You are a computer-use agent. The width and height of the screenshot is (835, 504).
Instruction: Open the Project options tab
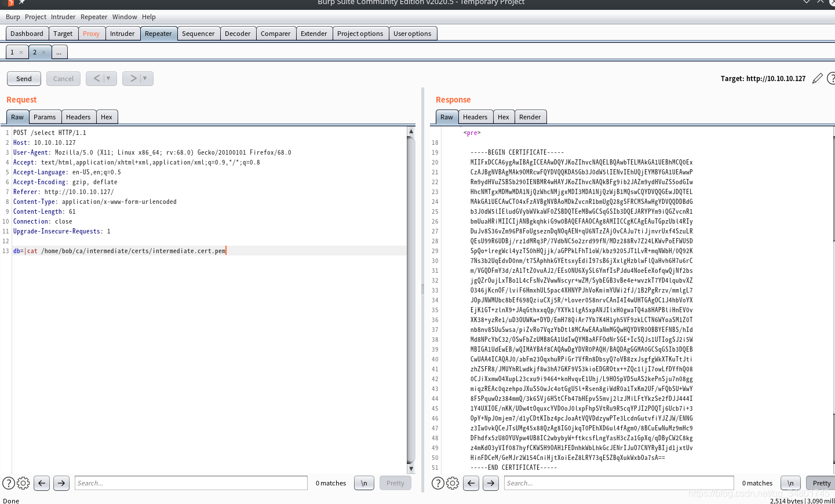pyautogui.click(x=360, y=34)
